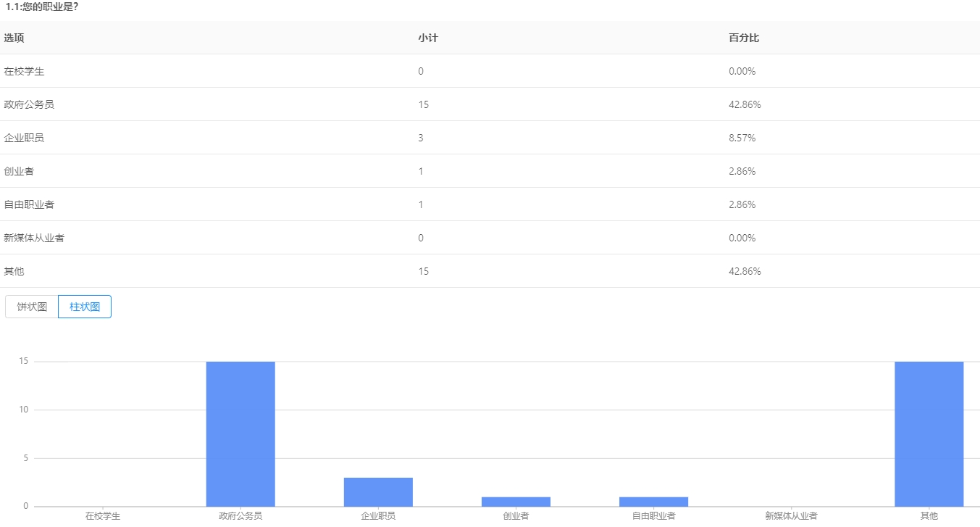
Task: Click the y-axis tick label 10
Action: (x=23, y=410)
